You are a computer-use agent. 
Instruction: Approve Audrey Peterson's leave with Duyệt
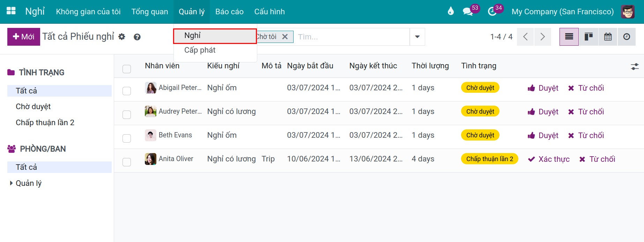[x=543, y=112]
